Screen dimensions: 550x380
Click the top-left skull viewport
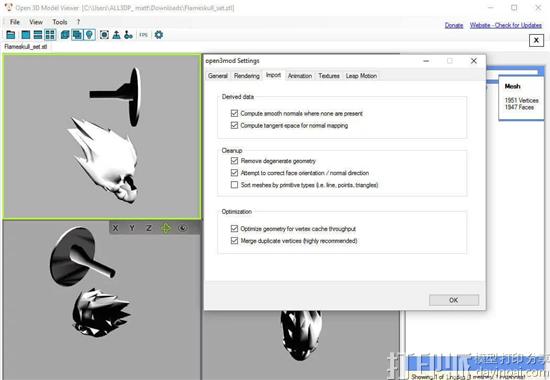(102, 136)
